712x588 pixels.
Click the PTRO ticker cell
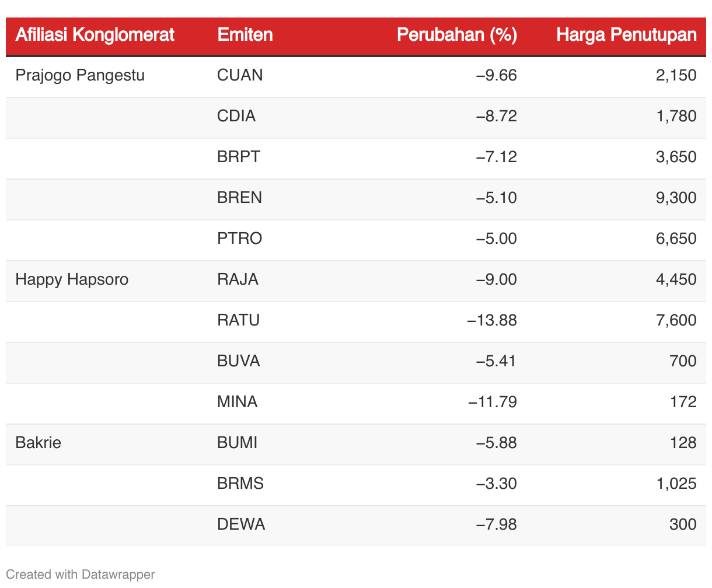(x=239, y=239)
